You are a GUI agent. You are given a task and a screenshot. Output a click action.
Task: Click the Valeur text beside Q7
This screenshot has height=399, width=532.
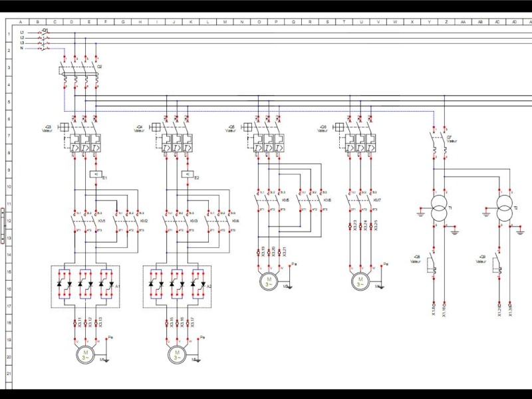(452, 141)
